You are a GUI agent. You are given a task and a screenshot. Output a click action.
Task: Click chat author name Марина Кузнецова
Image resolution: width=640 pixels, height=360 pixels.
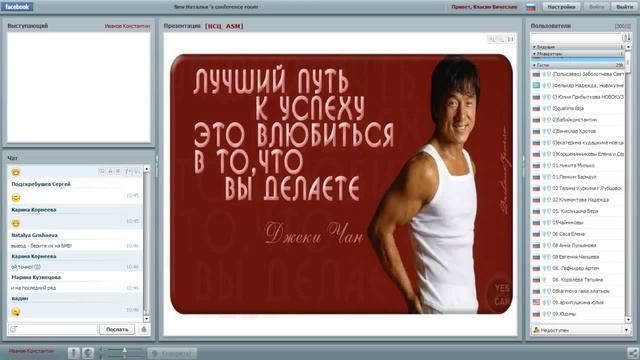click(x=36, y=278)
